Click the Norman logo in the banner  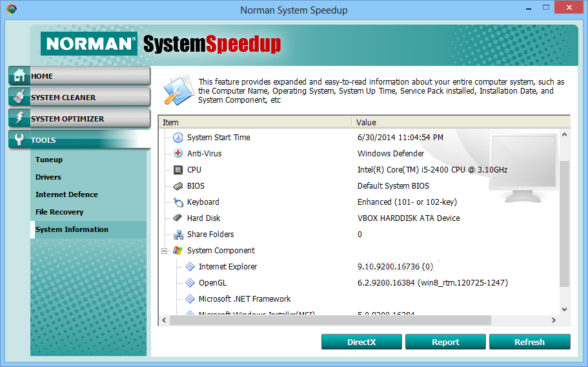click(x=89, y=43)
